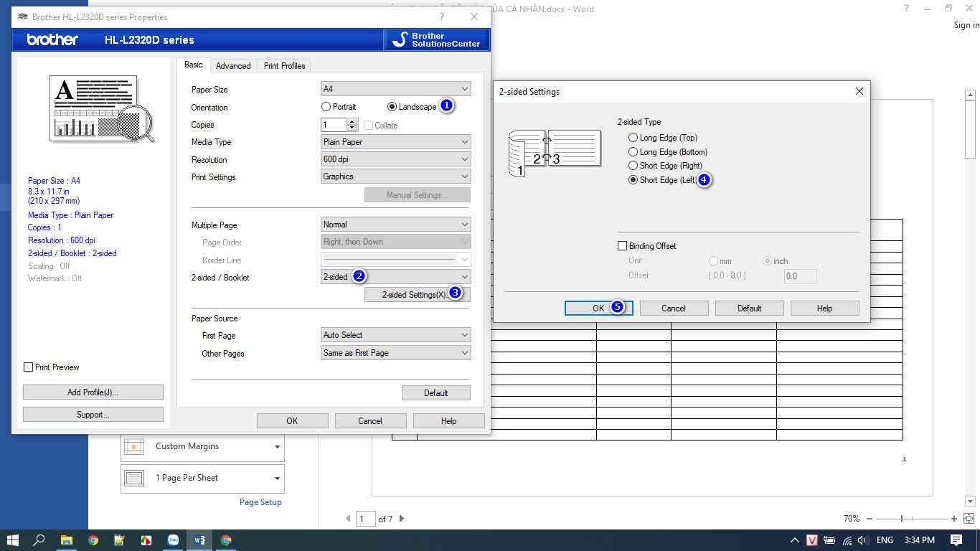Open the Brother SolutionsCenter logo button
This screenshot has height=551, width=980.
pos(436,40)
